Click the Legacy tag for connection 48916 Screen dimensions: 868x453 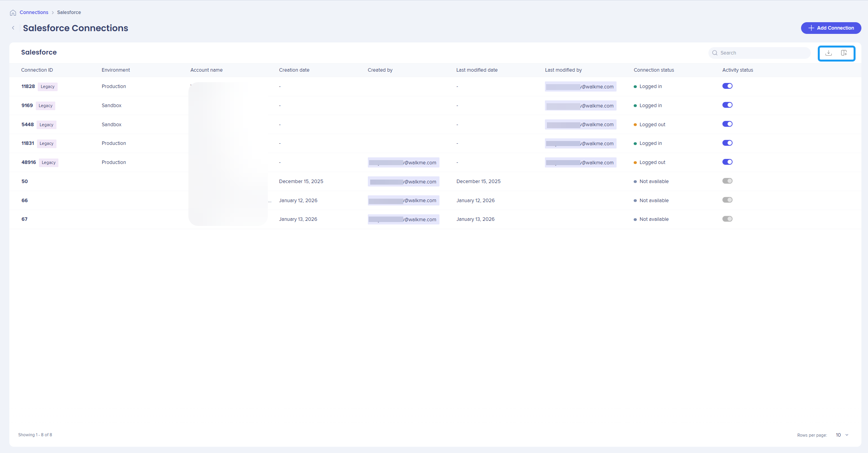tap(49, 162)
